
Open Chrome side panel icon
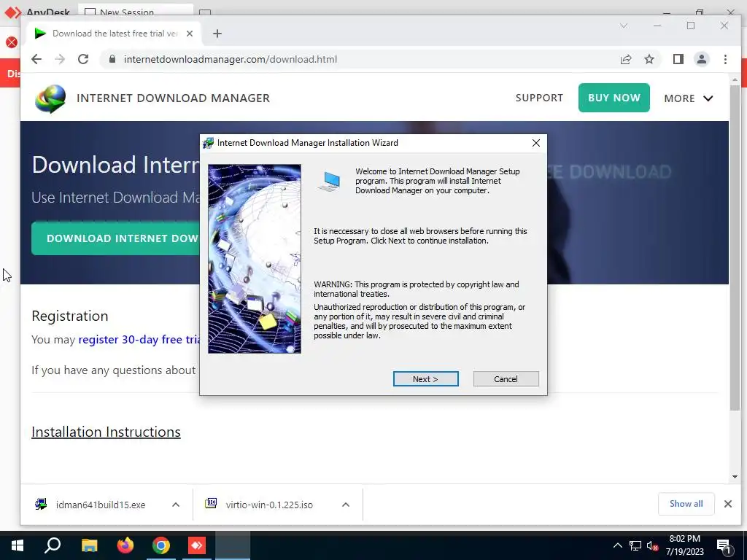pos(678,59)
